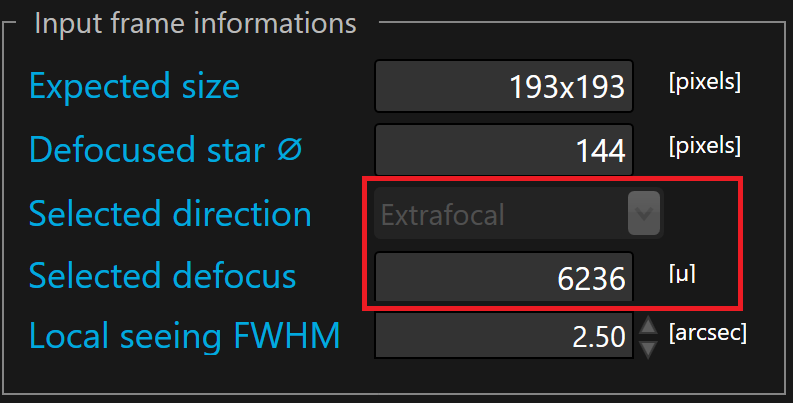Click the [pixels] unit beside Expected size

[705, 82]
